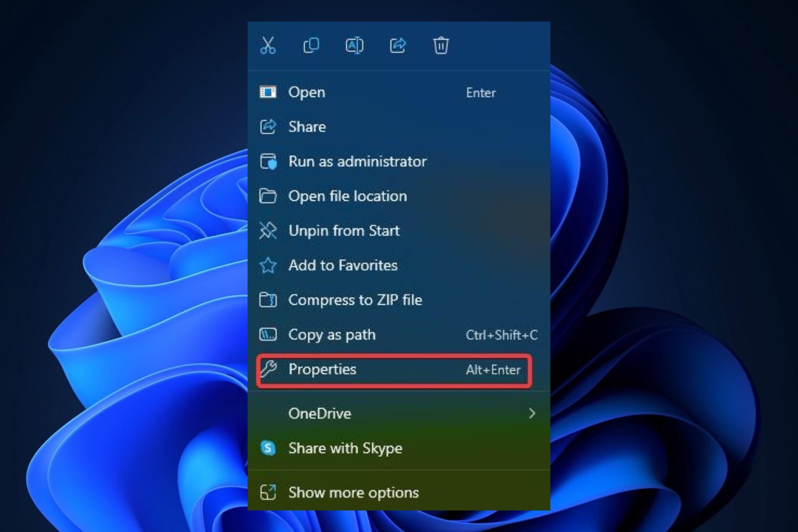Choose Run as administrator

[x=399, y=161]
